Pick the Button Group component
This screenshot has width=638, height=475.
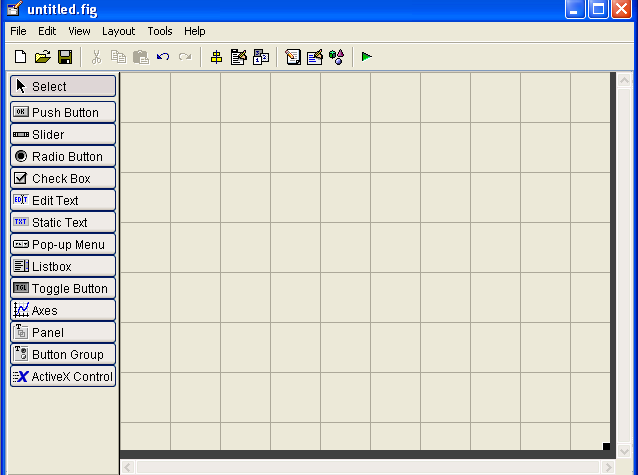coord(63,354)
